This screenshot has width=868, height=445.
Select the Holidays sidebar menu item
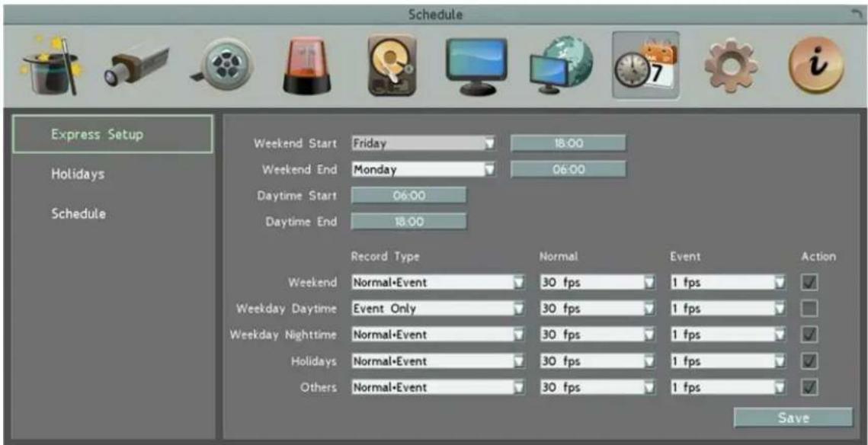(78, 174)
